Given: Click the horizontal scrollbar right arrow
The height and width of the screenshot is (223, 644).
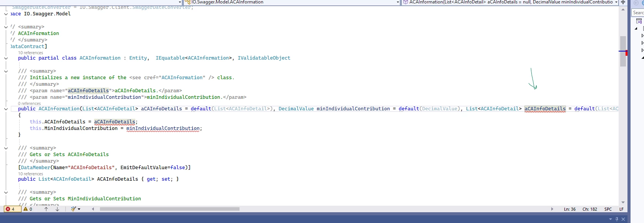Looking at the screenshot, I should [x=552, y=209].
